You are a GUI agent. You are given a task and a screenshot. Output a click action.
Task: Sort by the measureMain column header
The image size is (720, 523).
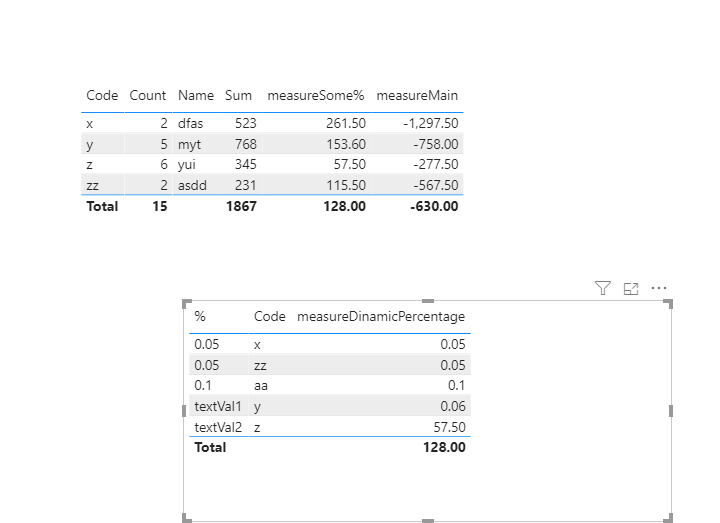click(x=417, y=96)
